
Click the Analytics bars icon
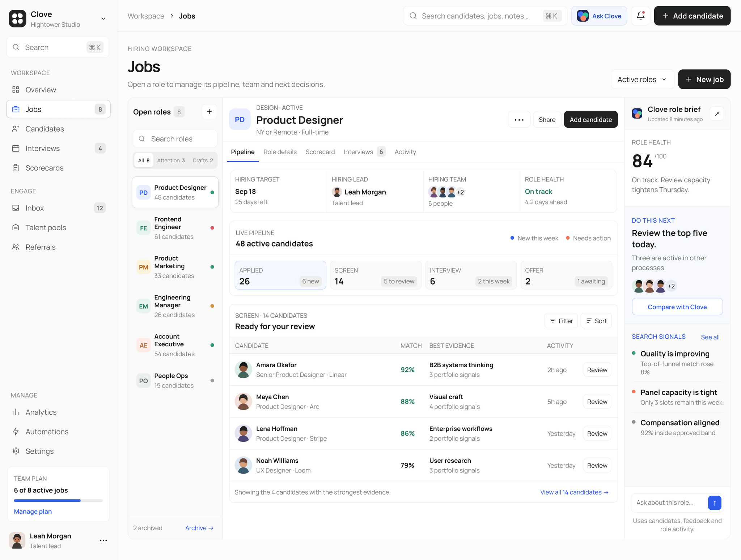[x=16, y=412]
